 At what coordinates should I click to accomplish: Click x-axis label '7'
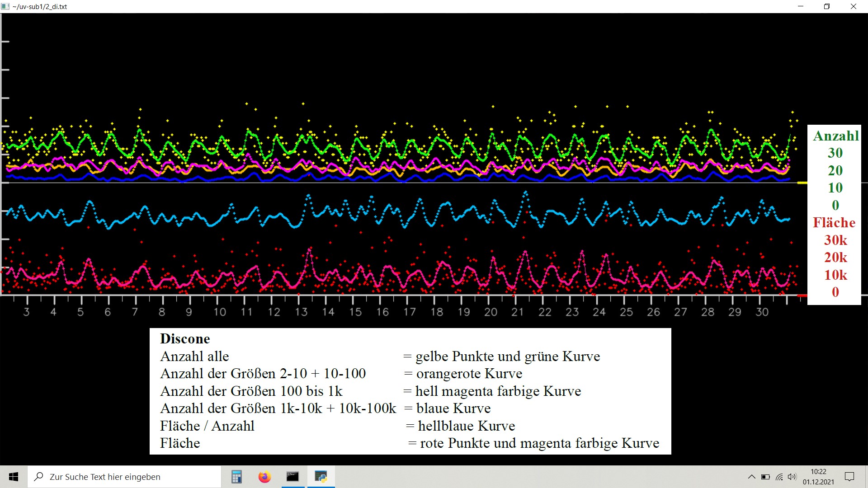[135, 312]
